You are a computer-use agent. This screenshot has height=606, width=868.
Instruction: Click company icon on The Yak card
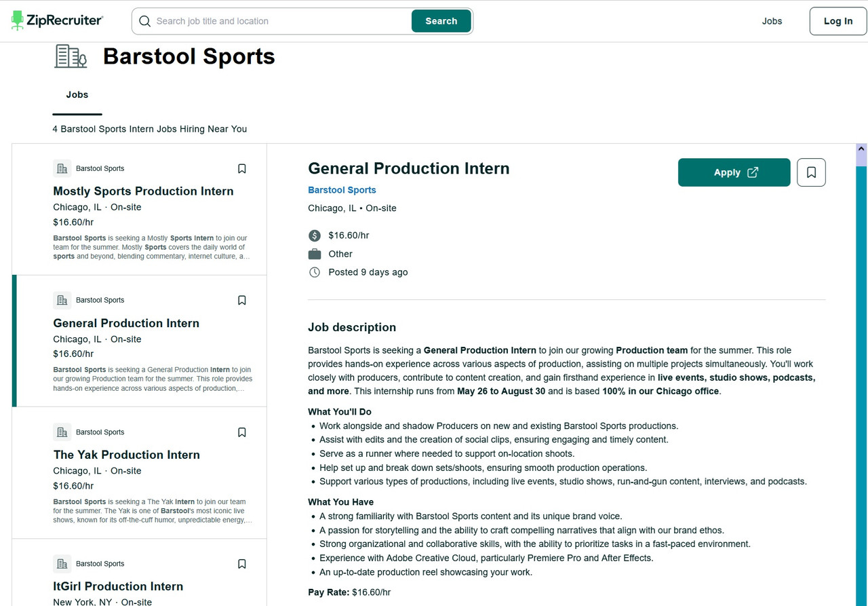(62, 432)
